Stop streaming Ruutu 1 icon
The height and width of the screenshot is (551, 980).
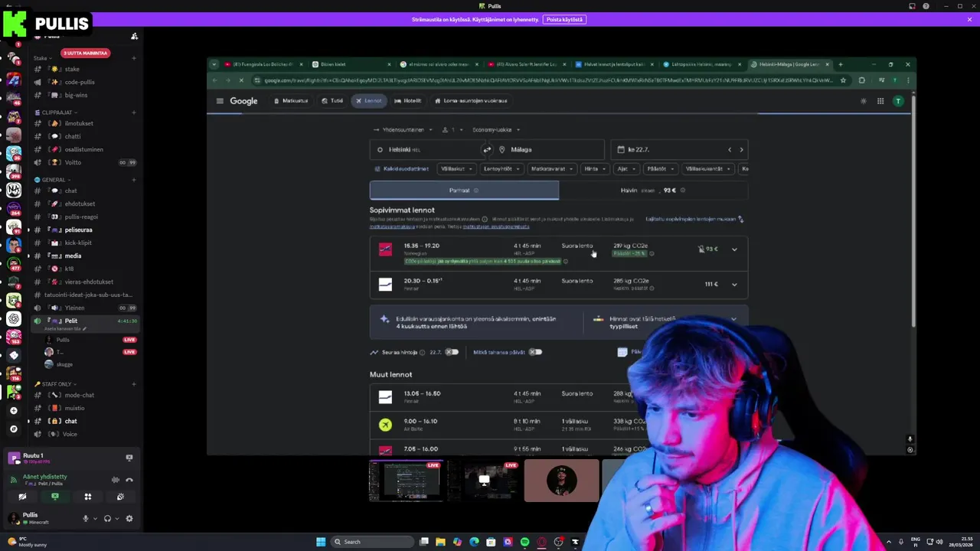[x=129, y=458]
